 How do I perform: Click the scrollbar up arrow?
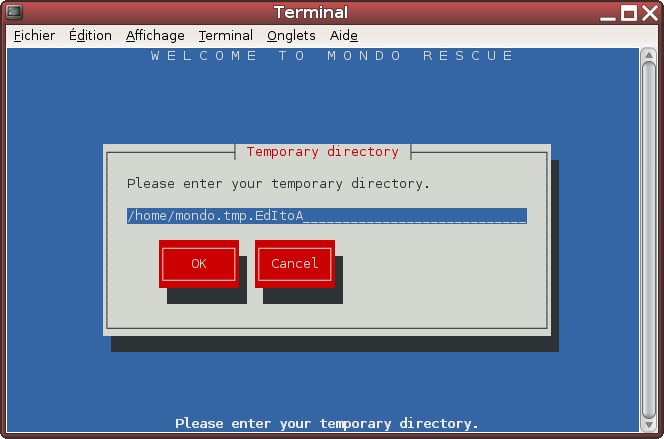click(x=648, y=55)
